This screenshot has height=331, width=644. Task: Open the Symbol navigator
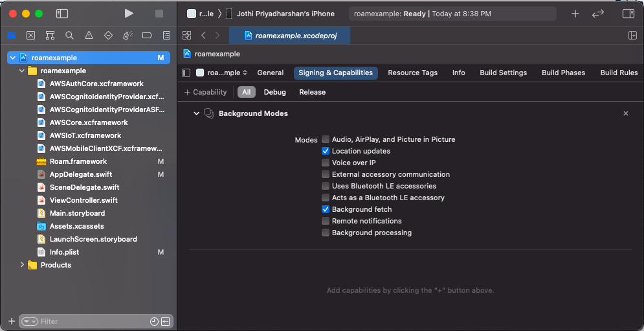[x=50, y=36]
